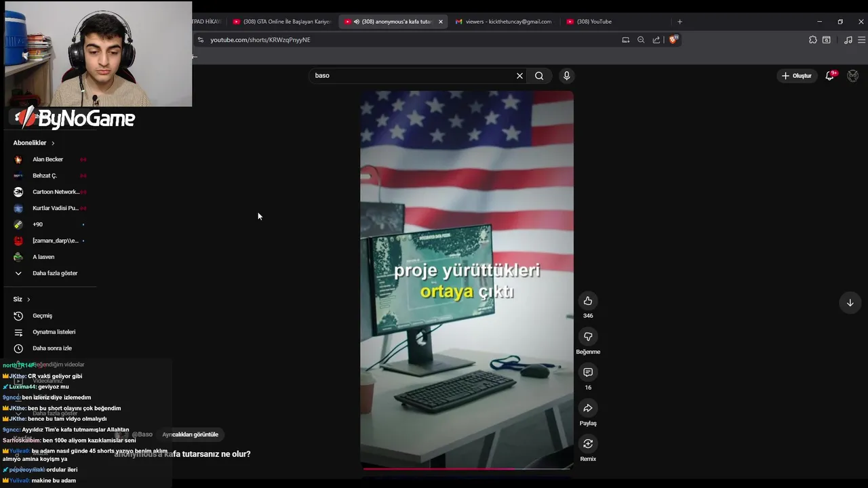This screenshot has height=488, width=868.
Task: Pause the short by clicking the video
Action: (467, 279)
